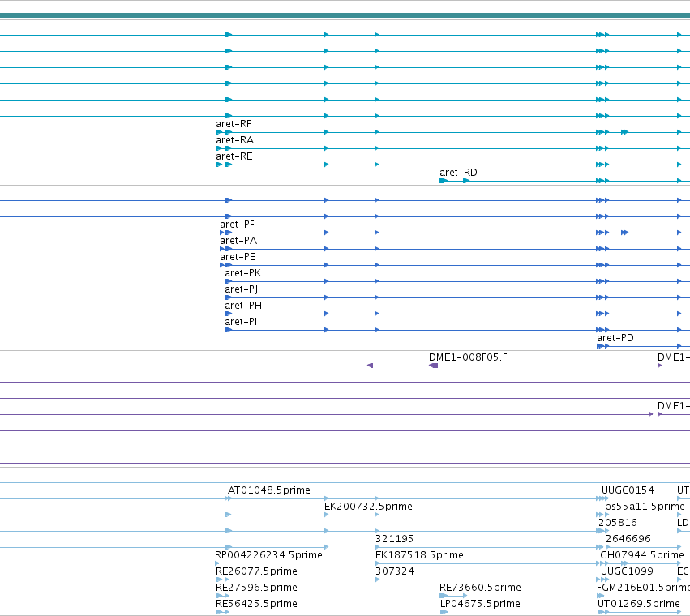Image resolution: width=690 pixels, height=616 pixels.
Task: Select the UUGC1099 EST label
Action: [x=627, y=571]
